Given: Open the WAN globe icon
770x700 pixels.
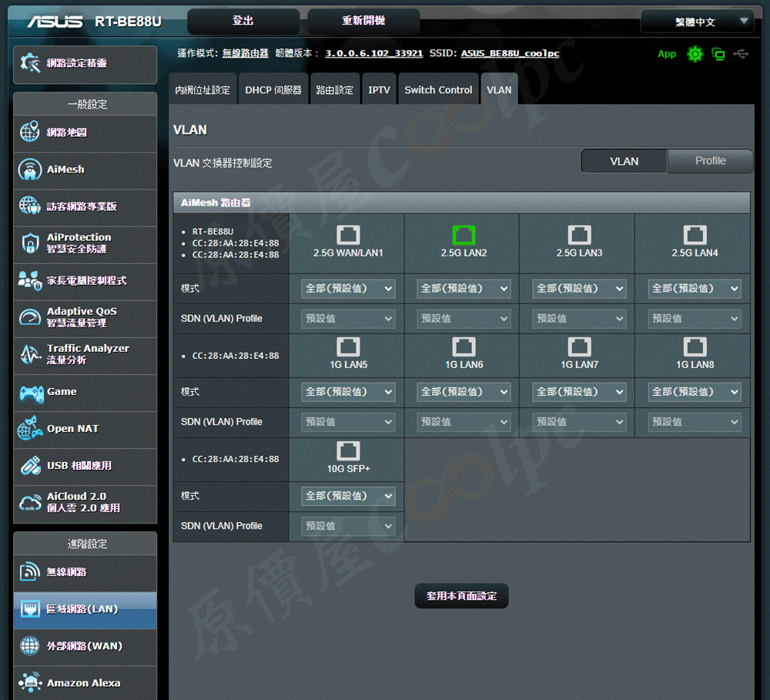Looking at the screenshot, I should coord(29,646).
